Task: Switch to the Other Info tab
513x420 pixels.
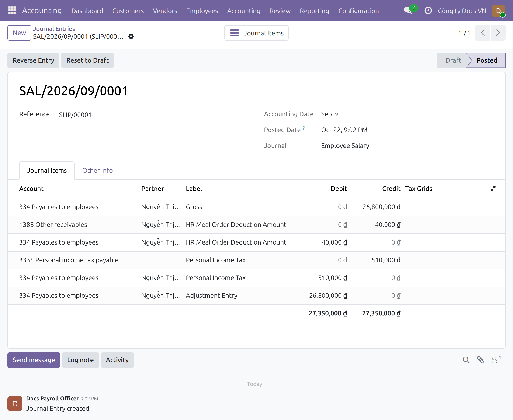Action: click(x=97, y=170)
